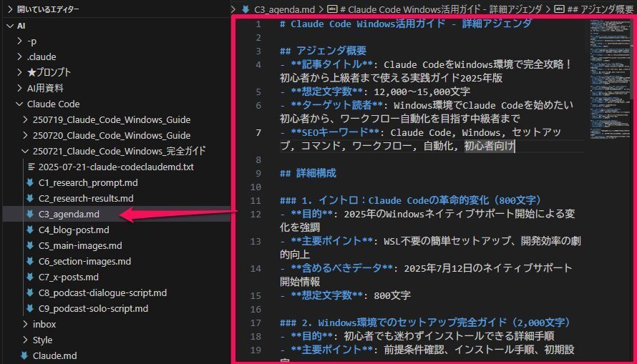Screen dimensions: 637x364
Task: Click '### 1. イントロ' heading line
Action: [410, 200]
